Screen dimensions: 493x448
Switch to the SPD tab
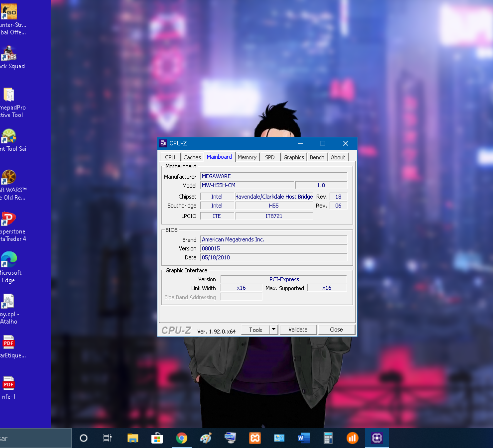click(x=270, y=157)
